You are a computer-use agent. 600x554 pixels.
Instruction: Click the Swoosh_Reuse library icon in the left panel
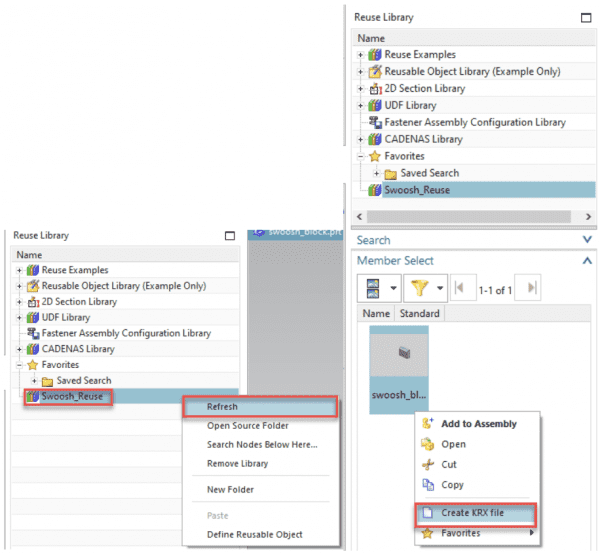[33, 396]
